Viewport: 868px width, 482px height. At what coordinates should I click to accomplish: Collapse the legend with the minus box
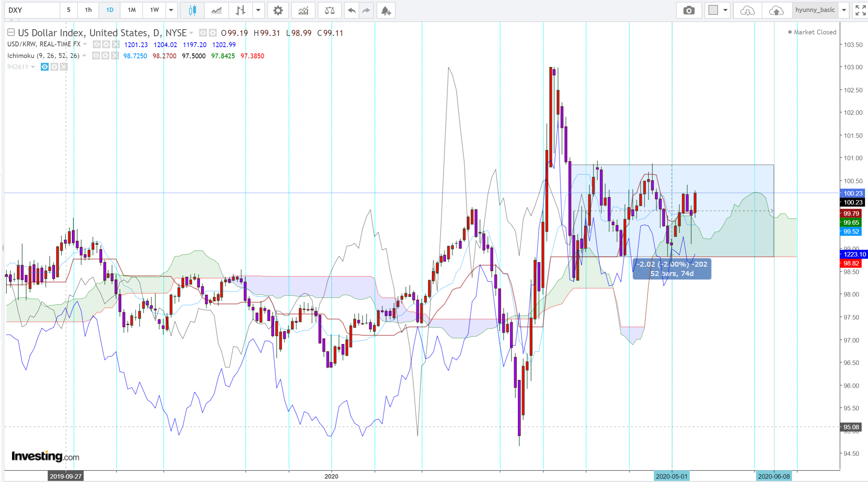tap(11, 33)
